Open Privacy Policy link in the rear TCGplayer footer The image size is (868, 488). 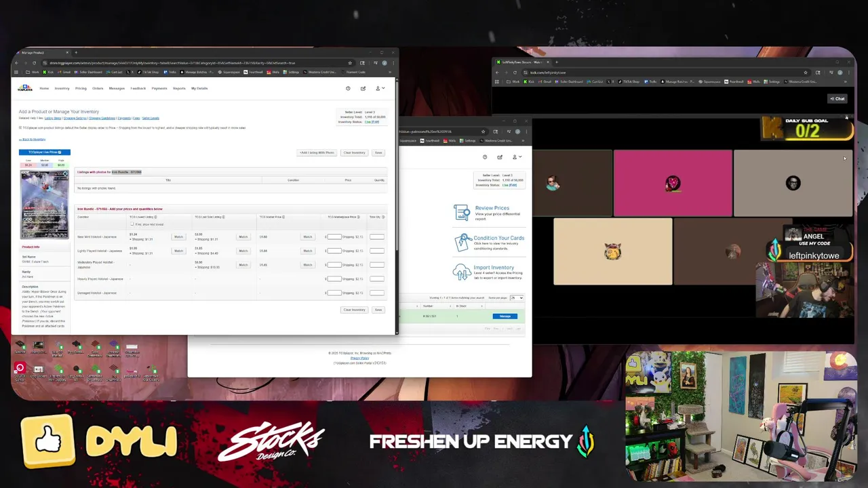[x=359, y=358]
